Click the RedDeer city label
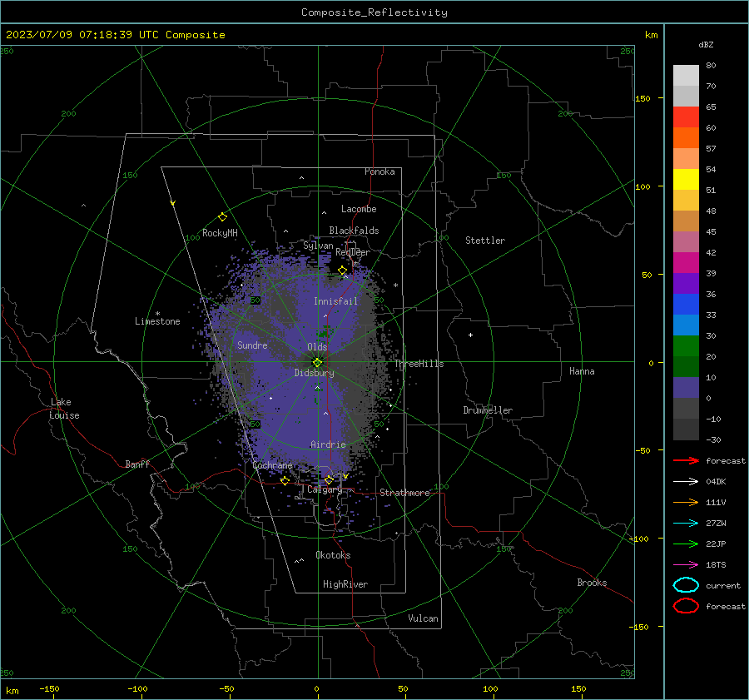749x700 pixels. [353, 252]
